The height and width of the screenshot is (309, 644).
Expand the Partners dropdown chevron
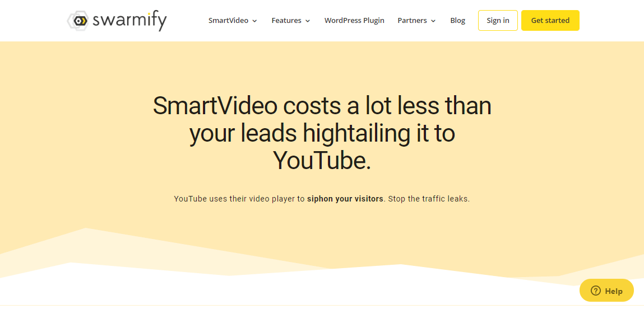pyautogui.click(x=433, y=21)
